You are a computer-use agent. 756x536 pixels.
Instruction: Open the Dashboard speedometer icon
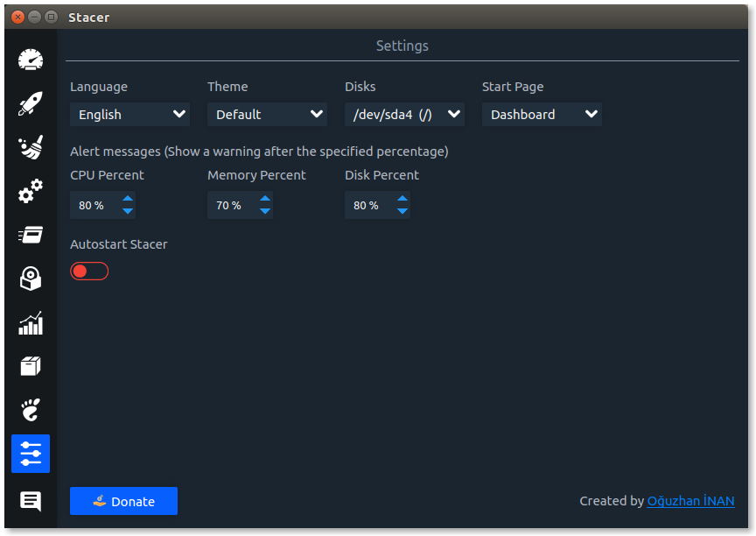pos(31,60)
